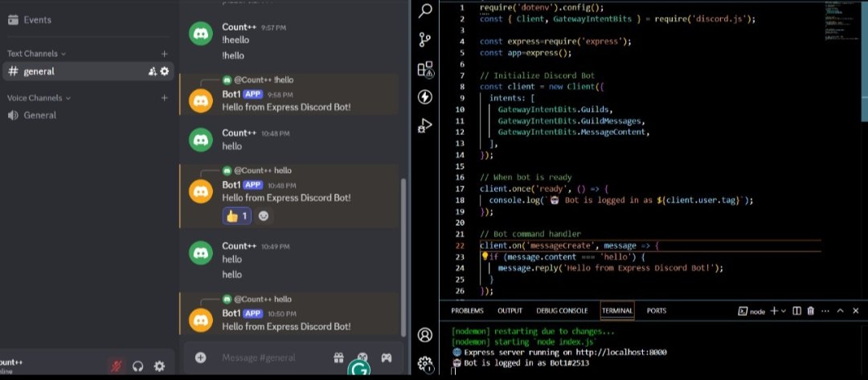
Task: Open the gift Nitro icon in message bar
Action: pyautogui.click(x=338, y=358)
